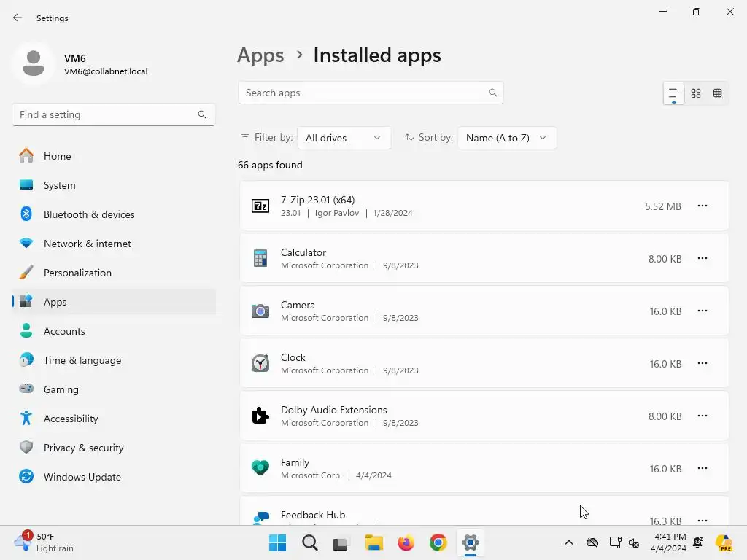This screenshot has width=747, height=560.
Task: Open the Sort by Name dropdown
Action: (x=506, y=138)
